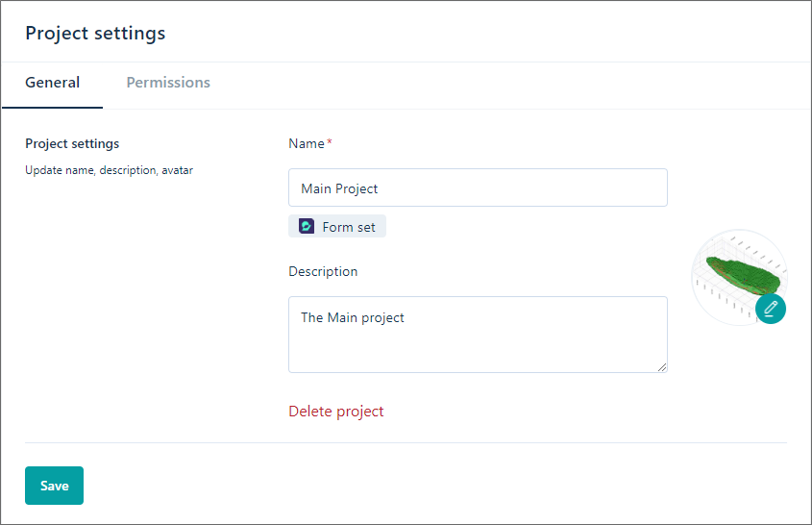Focus the Name field containing Main Project
The image size is (812, 525).
click(x=478, y=187)
